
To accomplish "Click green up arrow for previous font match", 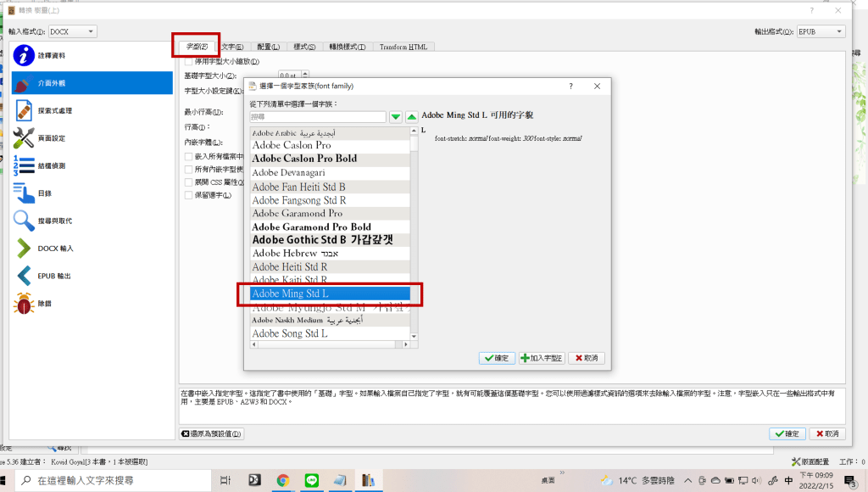I will pos(411,117).
